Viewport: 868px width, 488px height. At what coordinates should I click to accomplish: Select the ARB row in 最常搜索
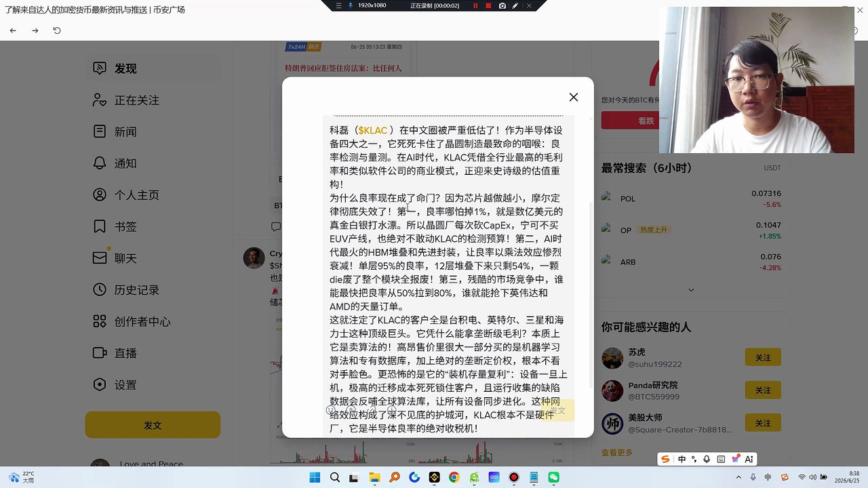click(692, 262)
